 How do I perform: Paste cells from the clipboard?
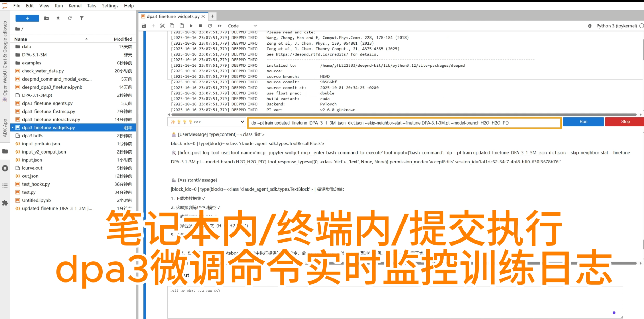(x=182, y=26)
